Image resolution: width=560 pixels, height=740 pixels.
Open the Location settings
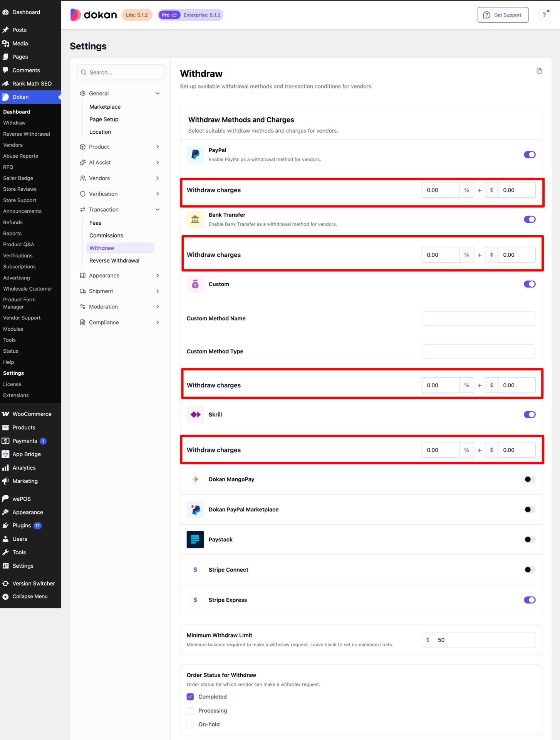(100, 132)
